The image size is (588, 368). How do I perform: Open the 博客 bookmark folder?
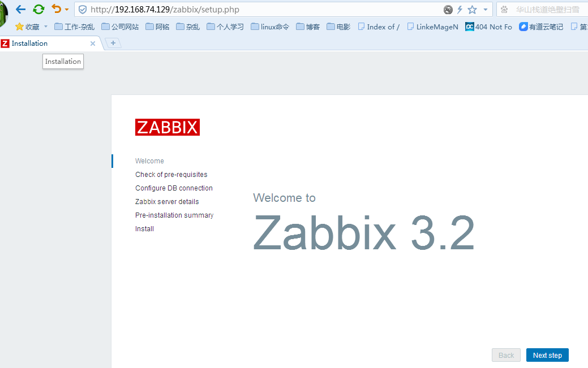pyautogui.click(x=308, y=27)
